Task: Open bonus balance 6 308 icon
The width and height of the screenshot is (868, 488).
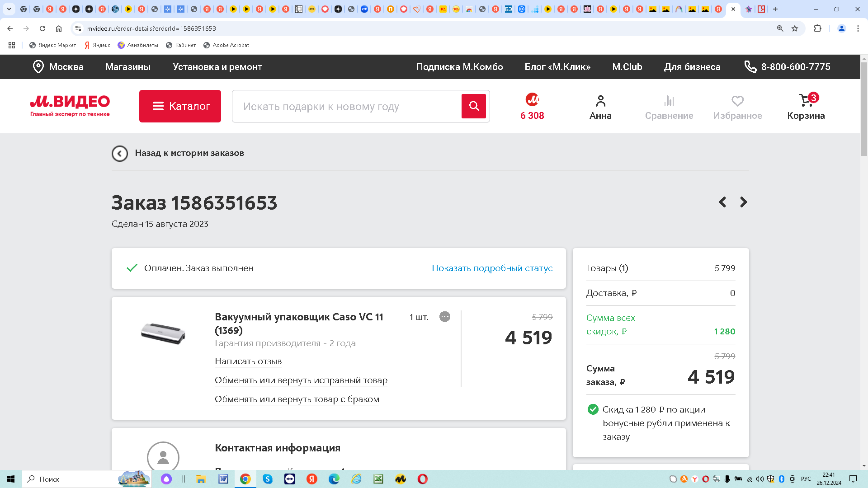Action: 532,107
